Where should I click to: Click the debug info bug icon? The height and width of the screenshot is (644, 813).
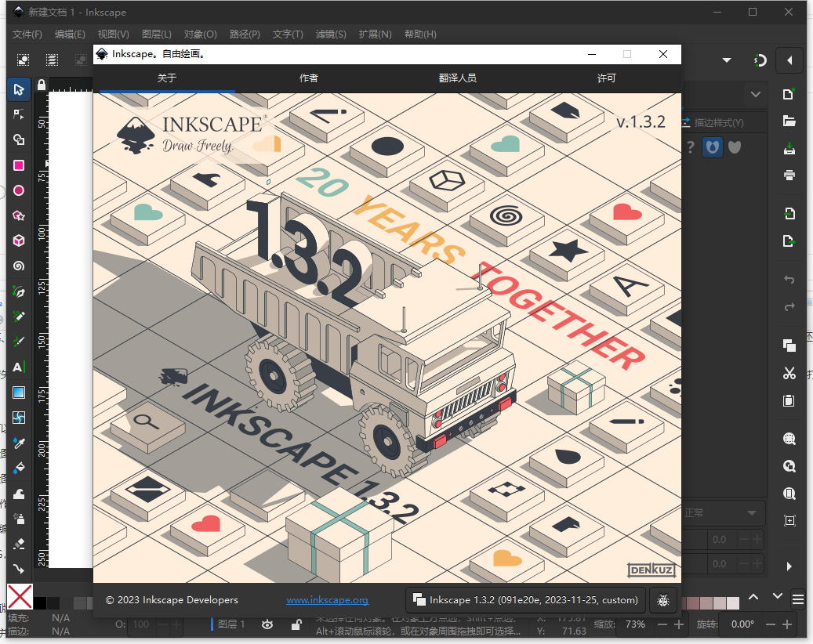click(x=663, y=600)
